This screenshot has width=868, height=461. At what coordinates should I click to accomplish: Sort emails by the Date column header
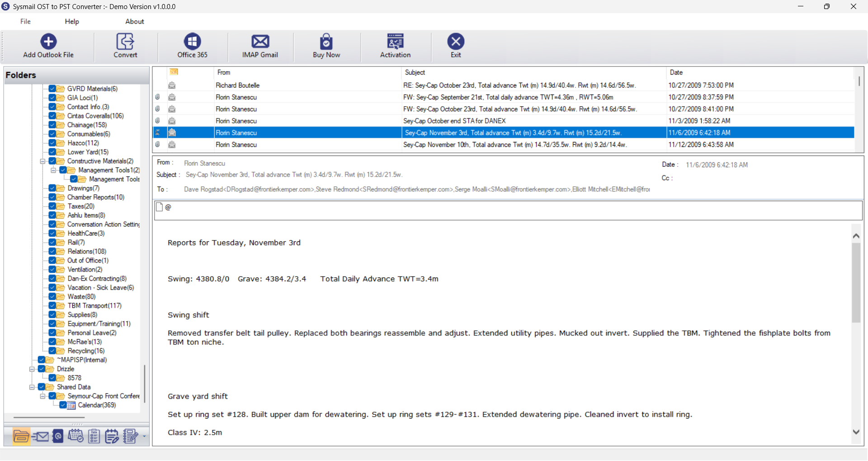(x=760, y=72)
